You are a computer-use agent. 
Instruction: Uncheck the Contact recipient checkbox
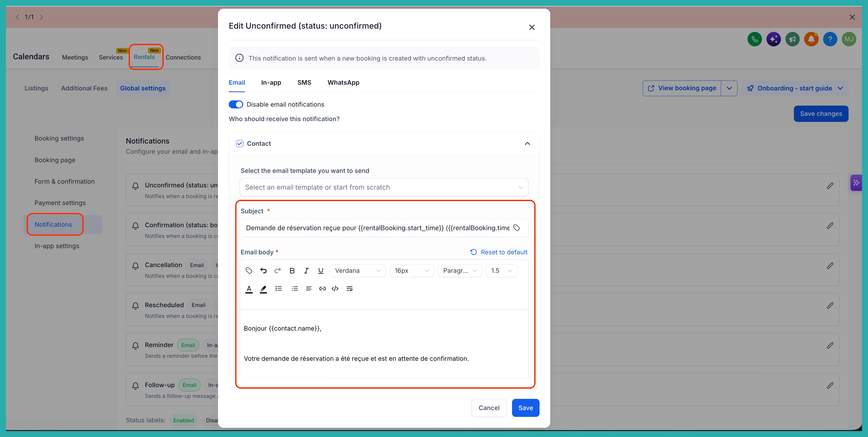click(x=240, y=144)
